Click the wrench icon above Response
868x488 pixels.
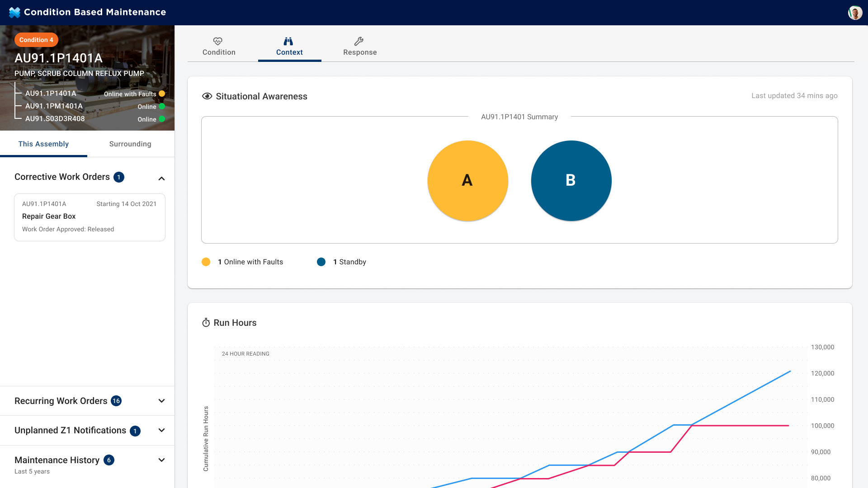pyautogui.click(x=359, y=41)
